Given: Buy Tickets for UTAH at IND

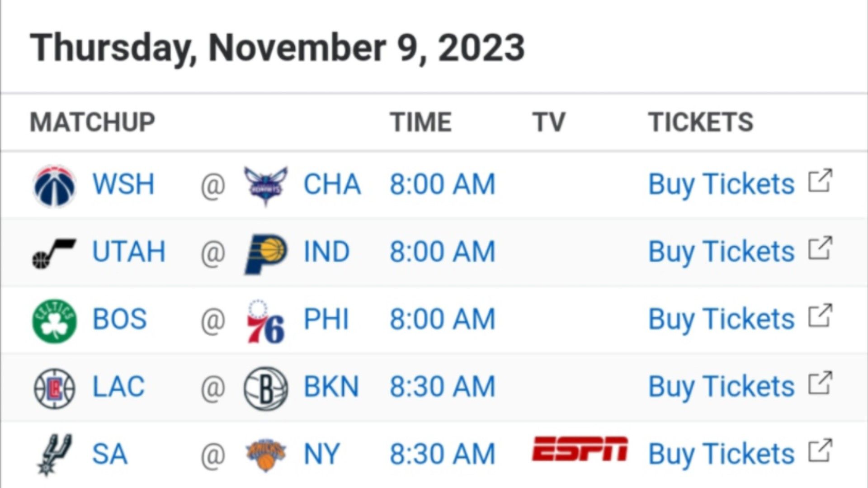Looking at the screenshot, I should pyautogui.click(x=721, y=252).
